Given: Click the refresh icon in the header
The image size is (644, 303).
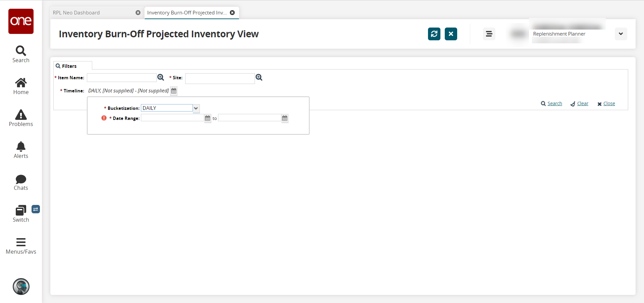Looking at the screenshot, I should [x=434, y=34].
